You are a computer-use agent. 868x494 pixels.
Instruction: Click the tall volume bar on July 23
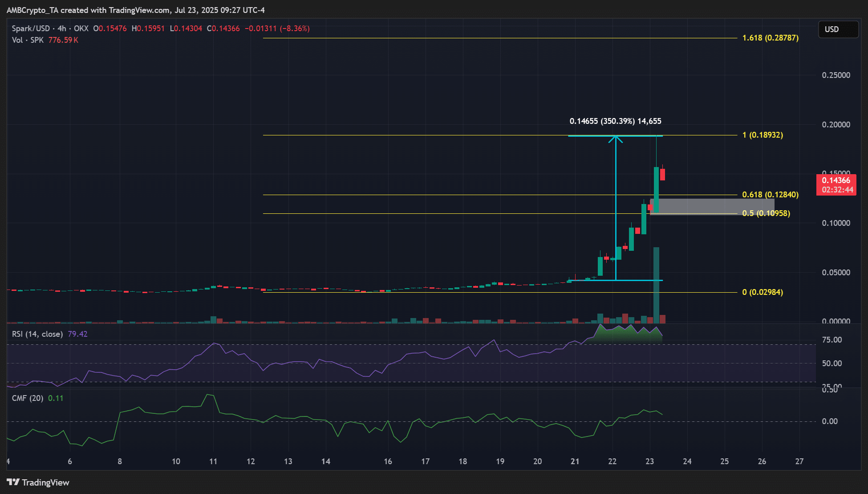pyautogui.click(x=656, y=285)
